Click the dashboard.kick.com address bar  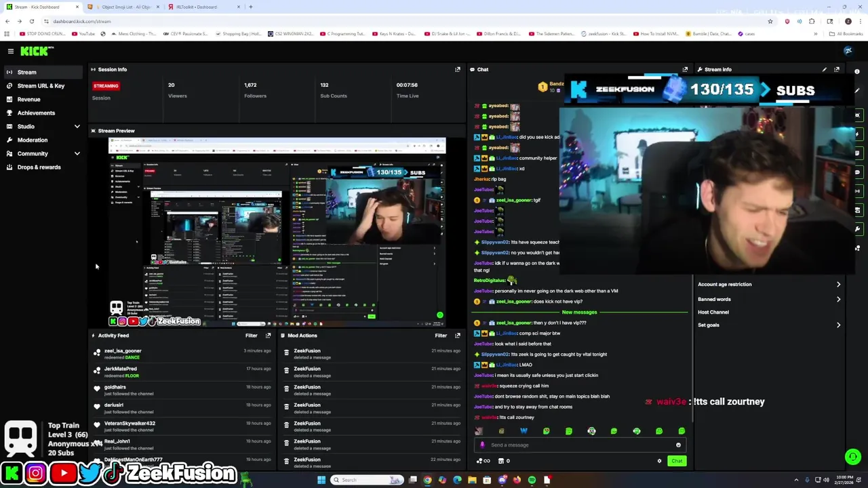coord(407,21)
